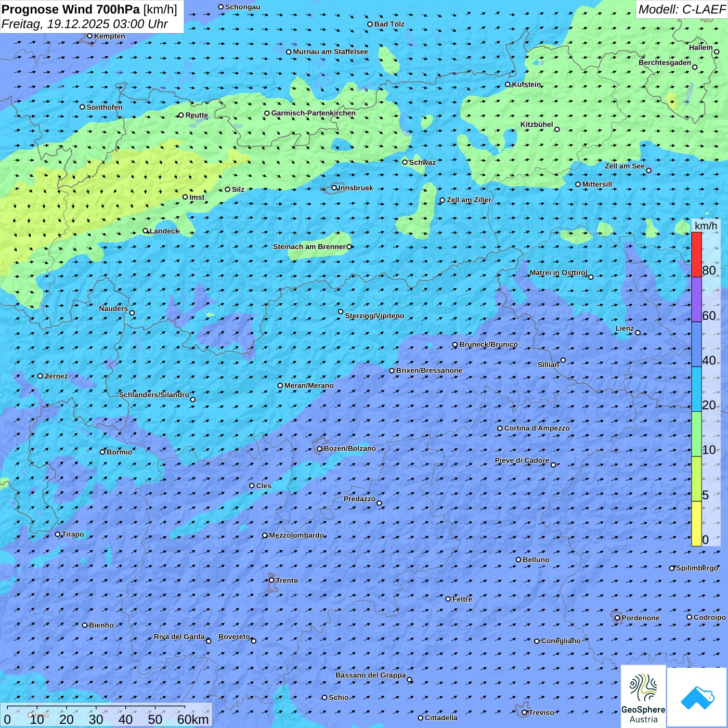Click the light blue legend segment above 20
Screen dimensions: 728x728
pos(696,389)
